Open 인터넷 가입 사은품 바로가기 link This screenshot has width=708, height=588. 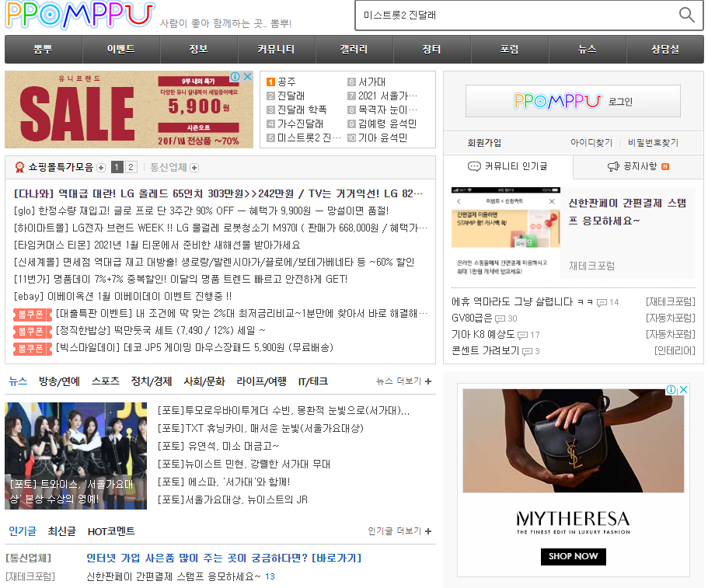click(x=224, y=558)
